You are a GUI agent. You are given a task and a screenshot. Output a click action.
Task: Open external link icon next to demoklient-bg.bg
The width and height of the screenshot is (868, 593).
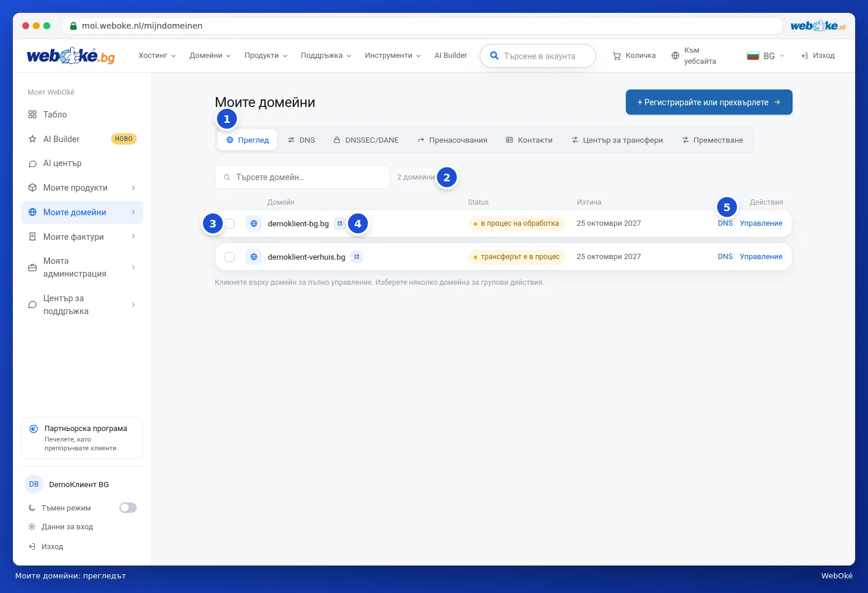pyautogui.click(x=340, y=223)
